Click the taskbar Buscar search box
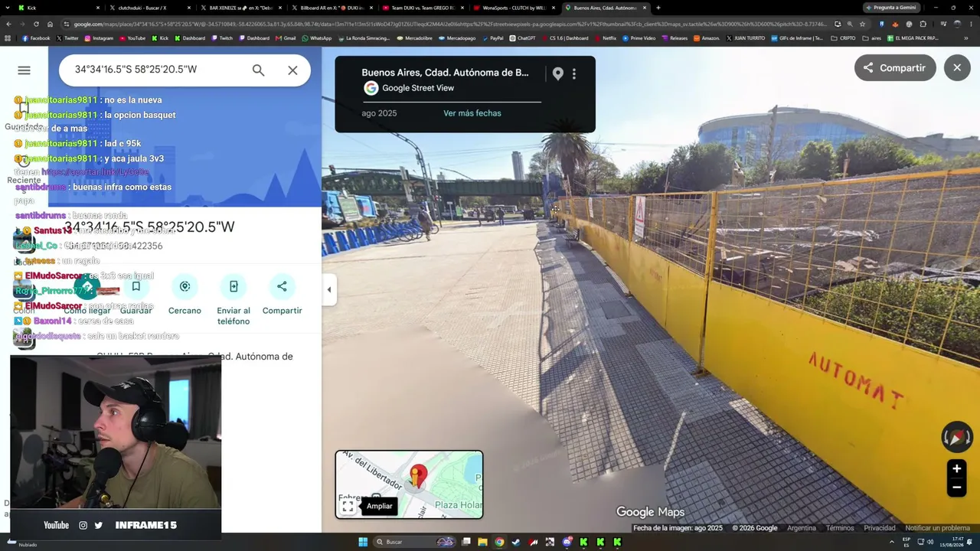The height and width of the screenshot is (551, 980). [413, 542]
